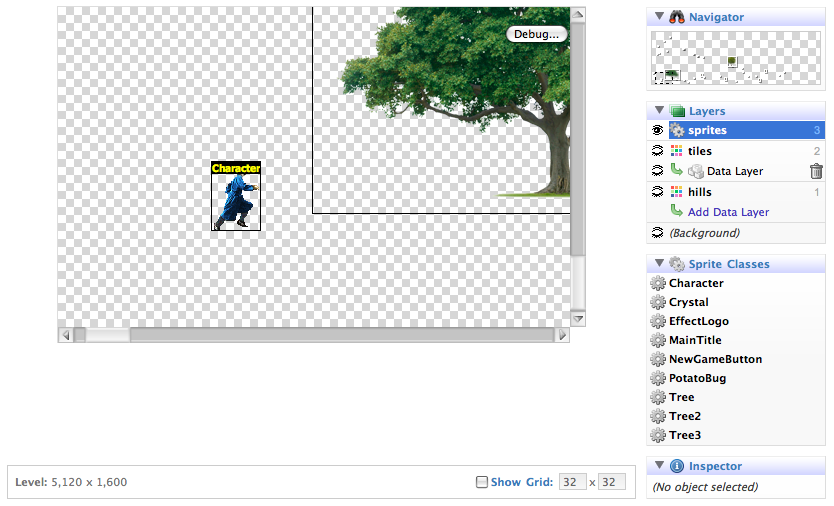Collapse the Layers panel
This screenshot has width=834, height=506.
(x=659, y=111)
